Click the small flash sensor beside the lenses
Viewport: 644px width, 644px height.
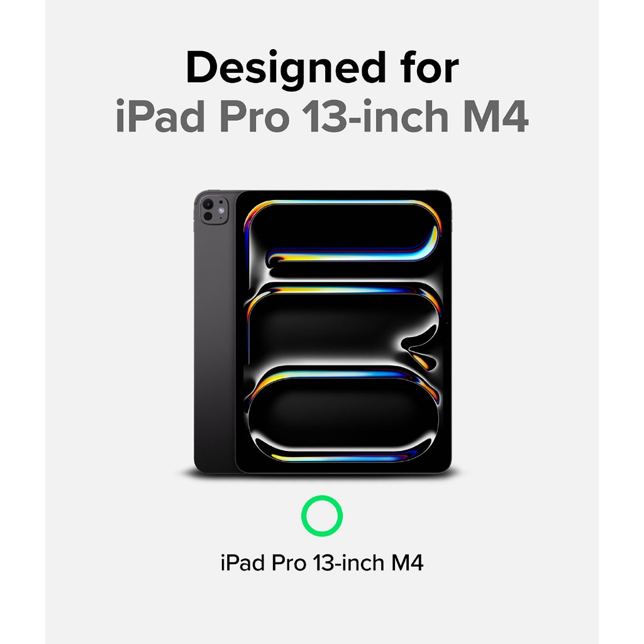pyautogui.click(x=221, y=210)
